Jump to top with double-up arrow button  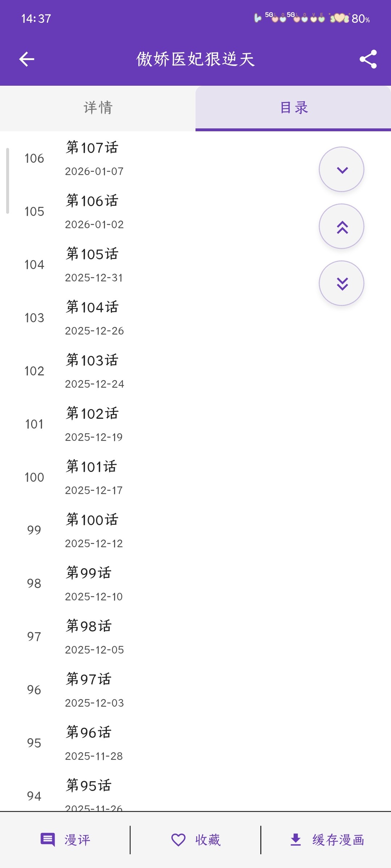341,226
